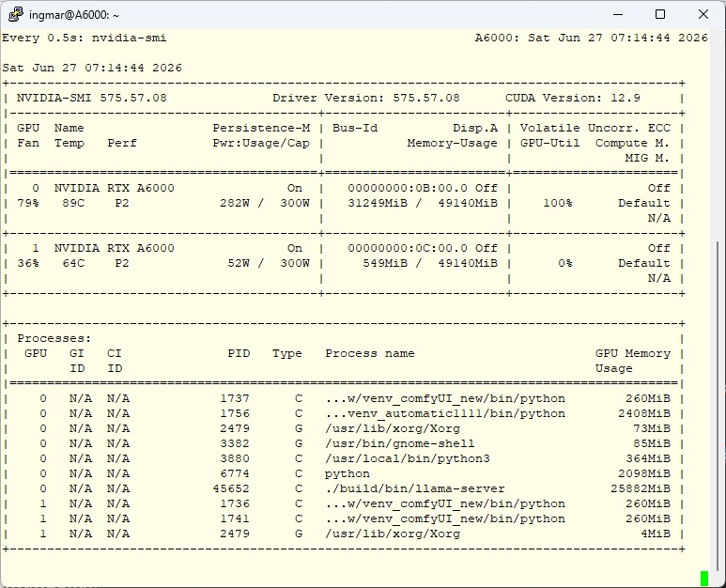Click the 'Volatile Uncorr. ECC' header
This screenshot has width=726, height=588.
(x=595, y=129)
